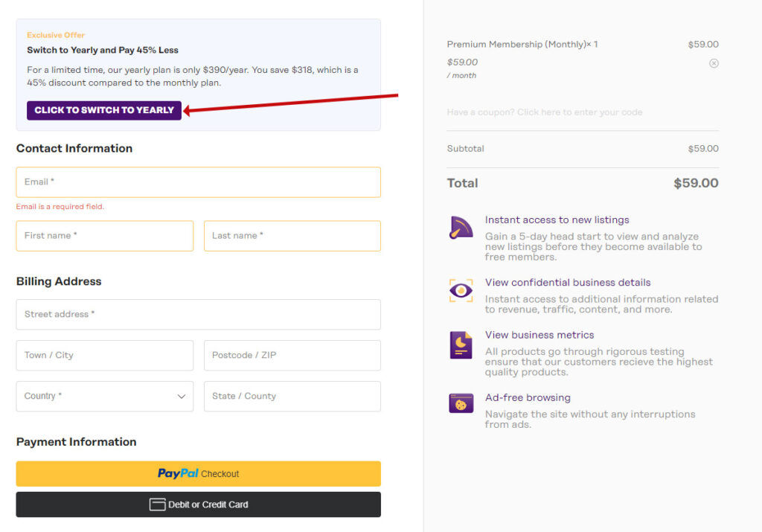Open the Country dropdown
Image resolution: width=762 pixels, height=532 pixels.
point(104,397)
